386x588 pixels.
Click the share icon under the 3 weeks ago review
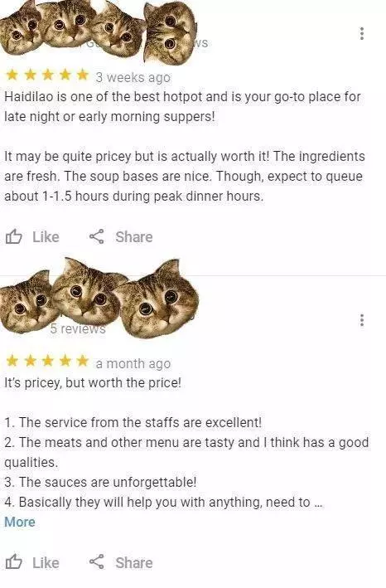coord(97,236)
